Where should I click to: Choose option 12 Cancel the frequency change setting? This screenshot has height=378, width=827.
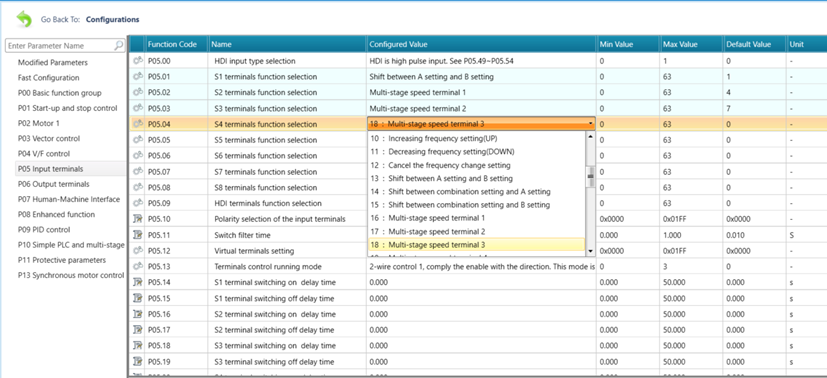(476, 165)
